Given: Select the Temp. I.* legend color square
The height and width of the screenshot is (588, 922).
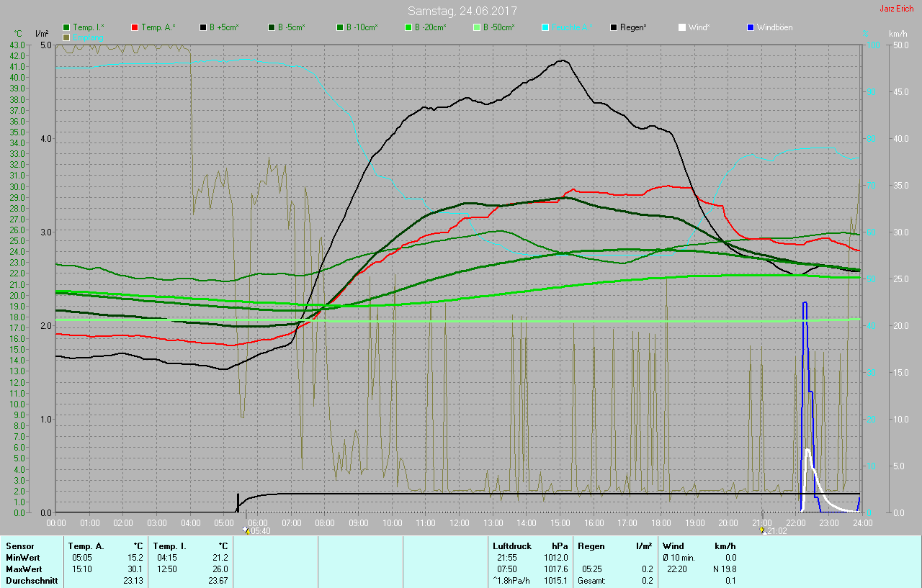Looking at the screenshot, I should pos(66,27).
